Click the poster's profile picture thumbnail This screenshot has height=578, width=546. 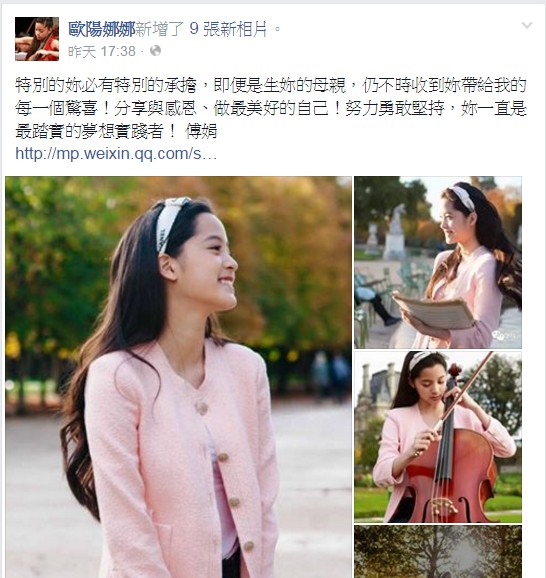point(37,39)
